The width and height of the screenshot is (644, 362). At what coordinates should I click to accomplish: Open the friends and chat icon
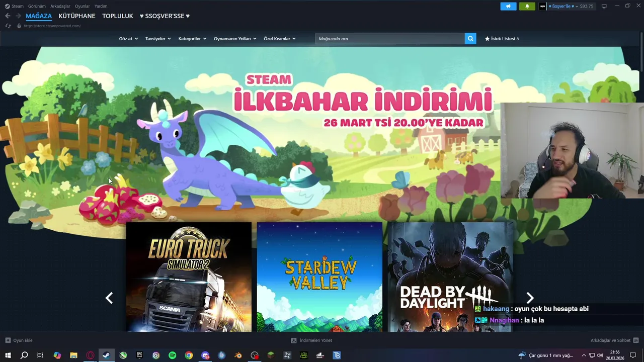(x=636, y=340)
